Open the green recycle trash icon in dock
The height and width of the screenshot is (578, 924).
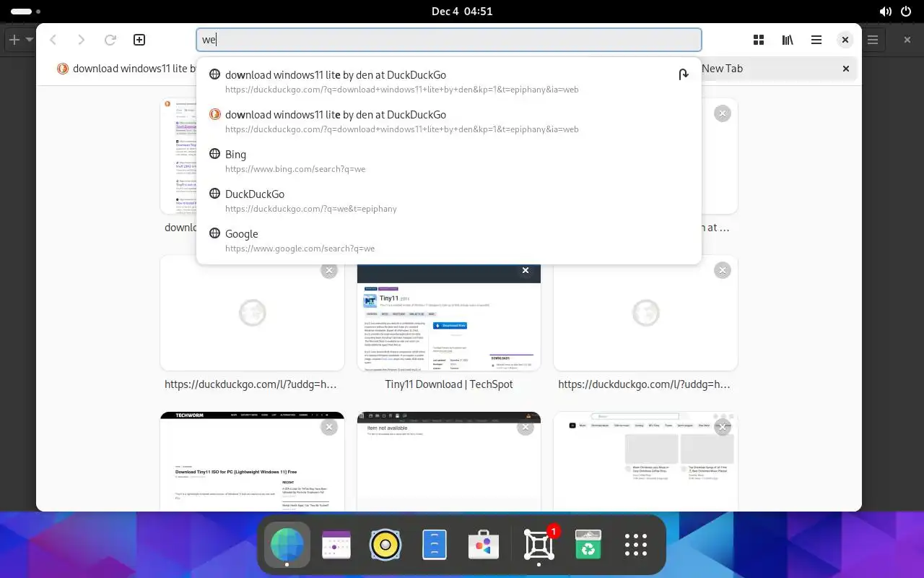[588, 545]
